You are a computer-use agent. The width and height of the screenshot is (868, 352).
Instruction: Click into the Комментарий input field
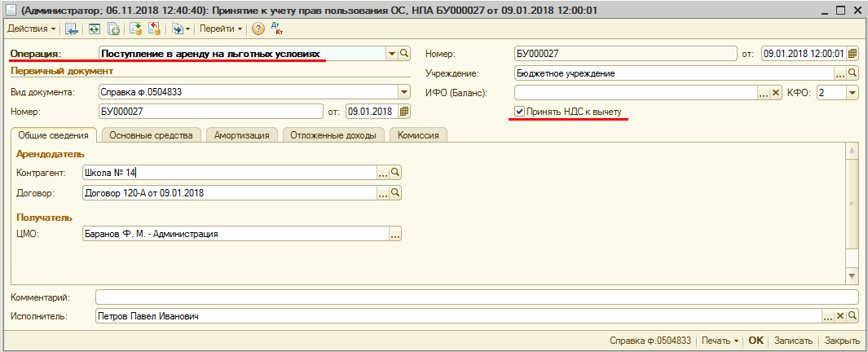tap(477, 297)
